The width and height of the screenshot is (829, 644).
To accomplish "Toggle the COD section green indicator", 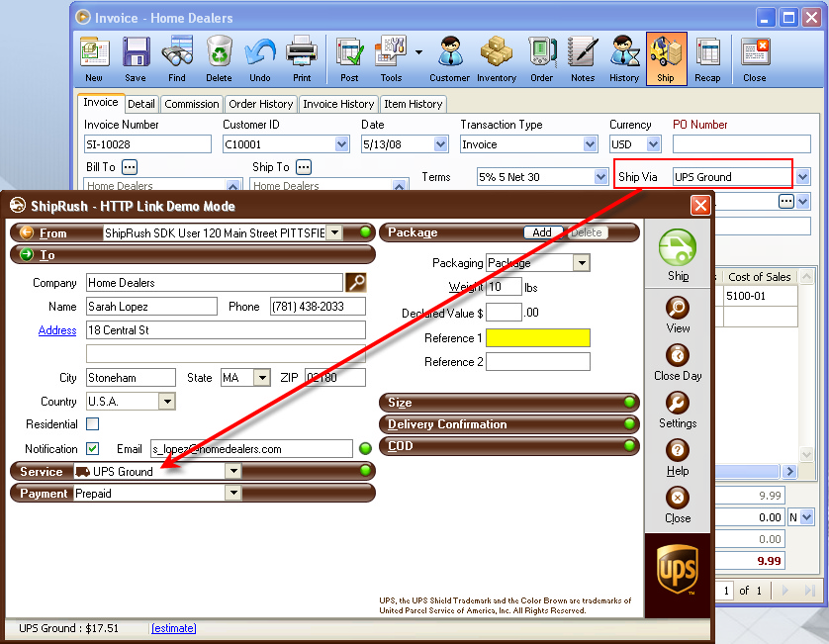I will [629, 446].
